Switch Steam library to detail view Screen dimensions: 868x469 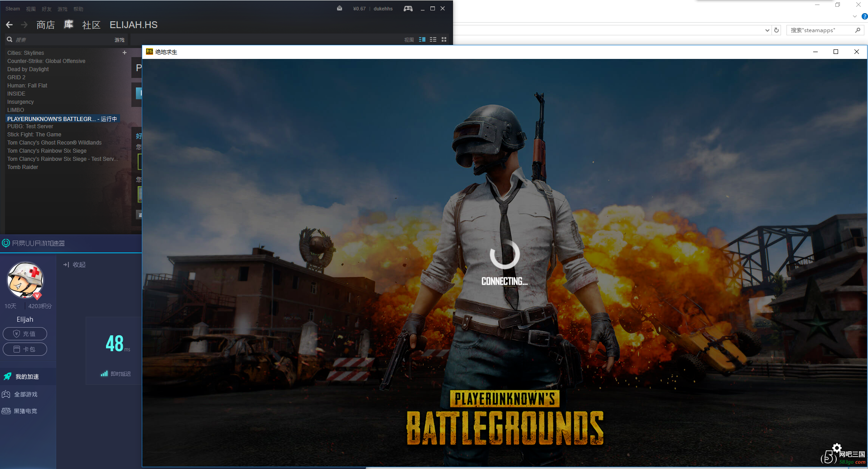pyautogui.click(x=422, y=40)
